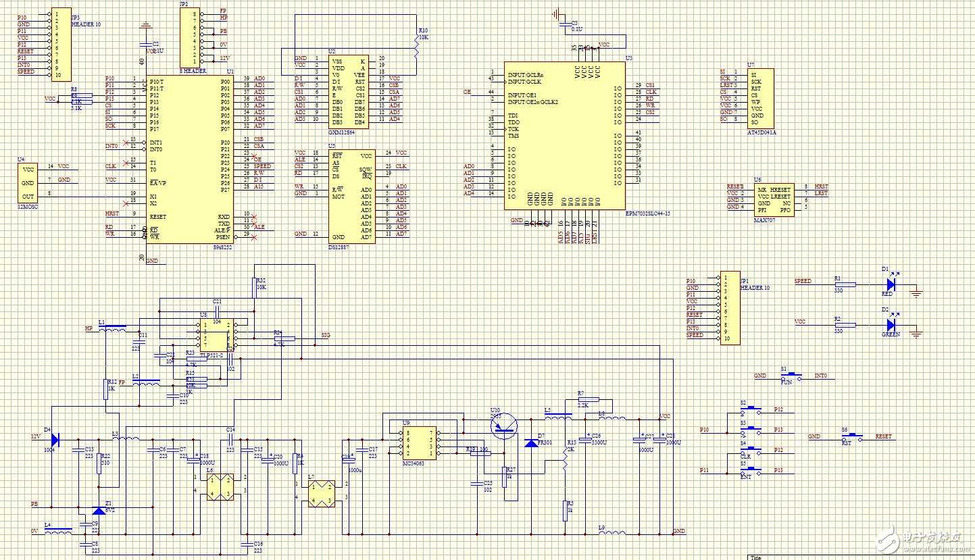The width and height of the screenshot is (975, 560).
Task: Select the JP1 HEADER 10 connector
Action: point(730,308)
